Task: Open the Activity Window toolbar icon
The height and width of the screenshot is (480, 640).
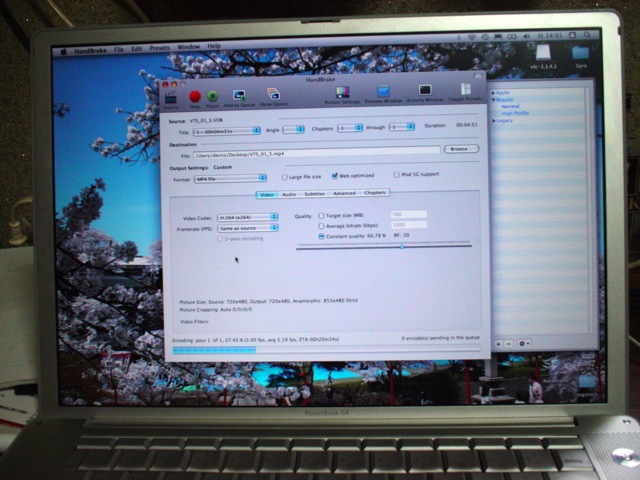Action: click(425, 90)
